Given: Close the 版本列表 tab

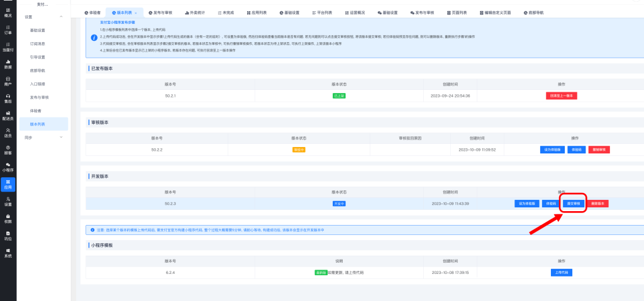Looking at the screenshot, I should pos(136,13).
